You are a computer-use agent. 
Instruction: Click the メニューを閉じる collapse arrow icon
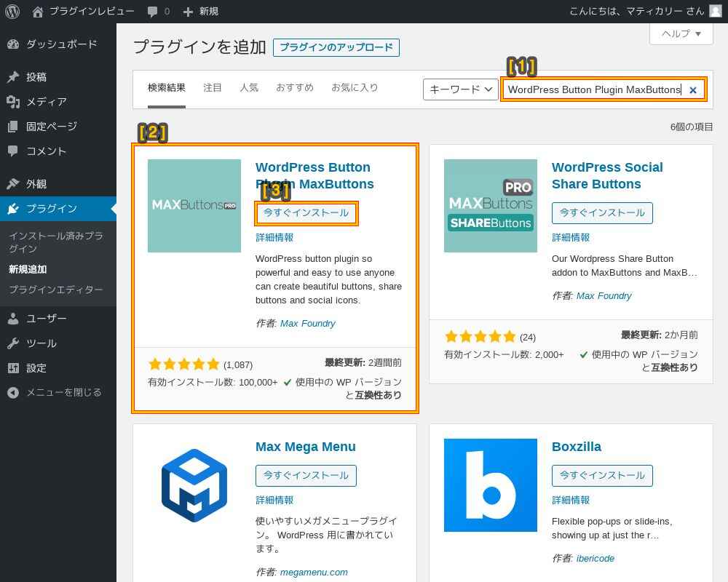(x=13, y=393)
